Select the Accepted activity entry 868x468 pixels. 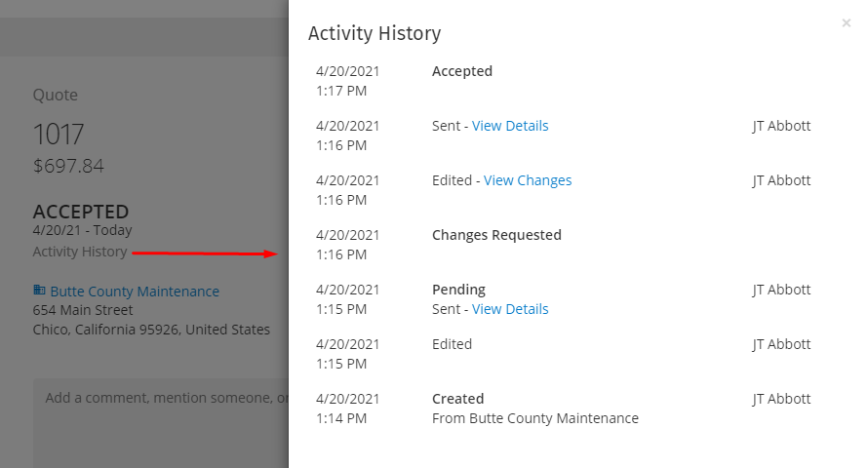(x=461, y=71)
